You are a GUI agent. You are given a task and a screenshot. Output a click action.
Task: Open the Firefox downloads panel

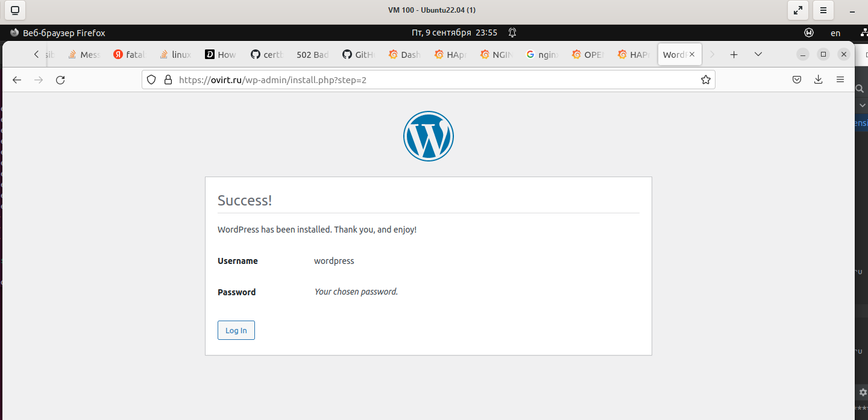click(x=819, y=80)
